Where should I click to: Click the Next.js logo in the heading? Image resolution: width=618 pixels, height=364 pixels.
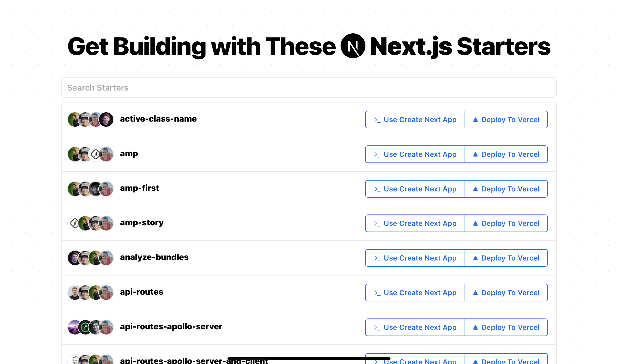[353, 46]
